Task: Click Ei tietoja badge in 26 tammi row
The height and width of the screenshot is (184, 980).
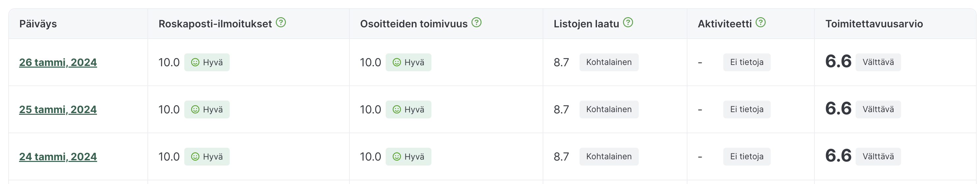Action: coord(746,62)
